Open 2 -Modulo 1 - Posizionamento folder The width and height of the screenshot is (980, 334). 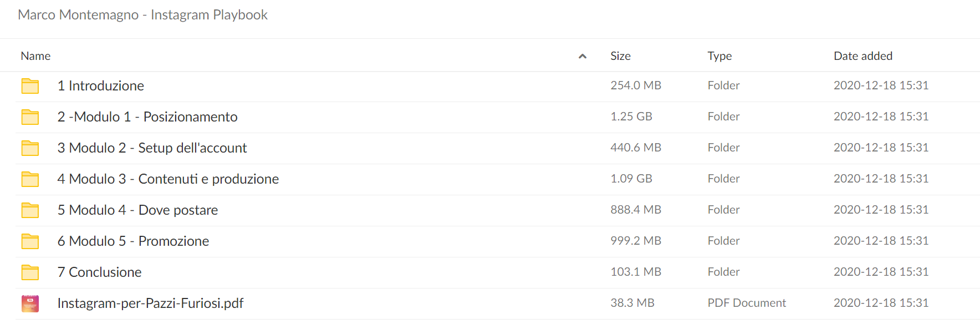(147, 117)
